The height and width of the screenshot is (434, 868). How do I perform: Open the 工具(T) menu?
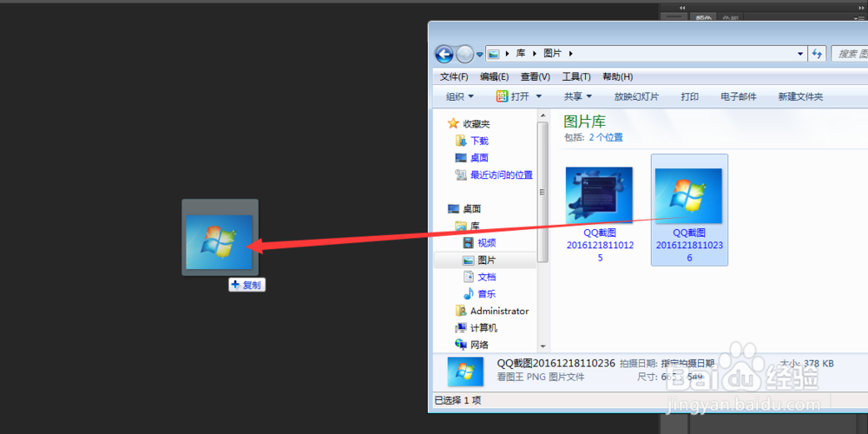coord(576,76)
